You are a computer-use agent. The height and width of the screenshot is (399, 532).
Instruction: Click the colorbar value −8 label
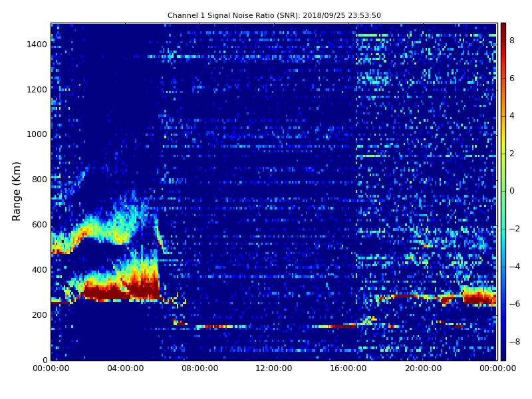515,342
